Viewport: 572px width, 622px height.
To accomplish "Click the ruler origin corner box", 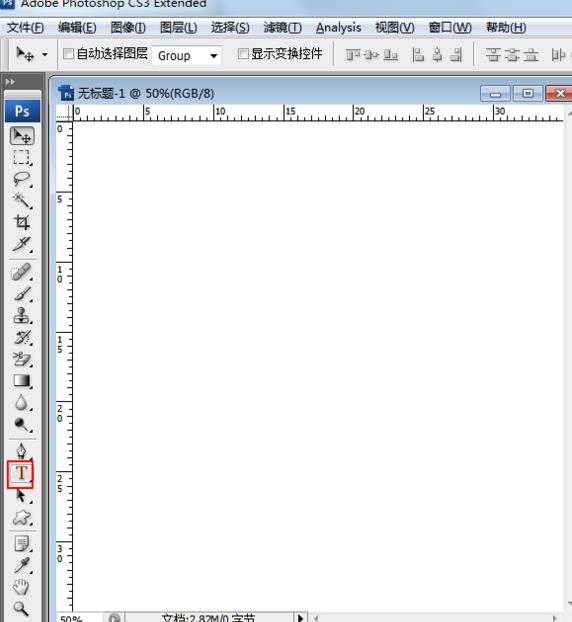I will (64, 113).
